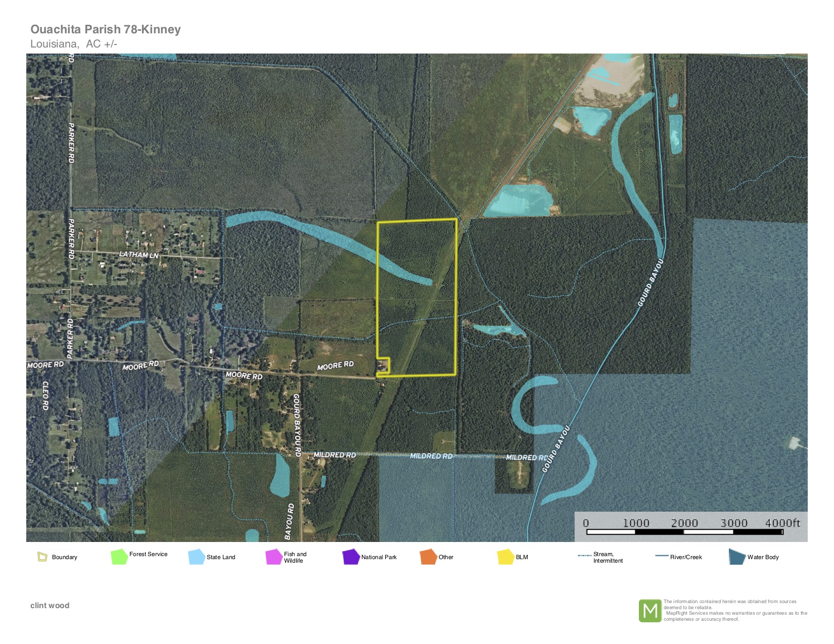Click the green Forest Service swatch
Image resolution: width=834 pixels, height=644 pixels.
click(119, 557)
